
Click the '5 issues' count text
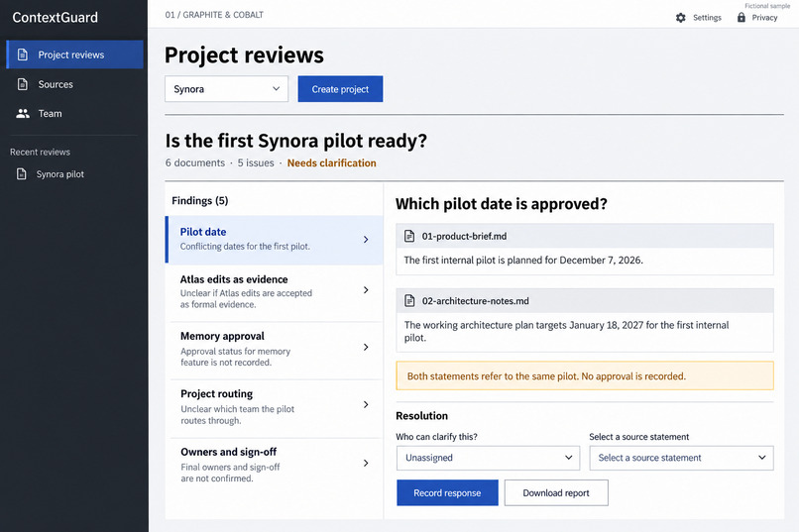pos(256,162)
